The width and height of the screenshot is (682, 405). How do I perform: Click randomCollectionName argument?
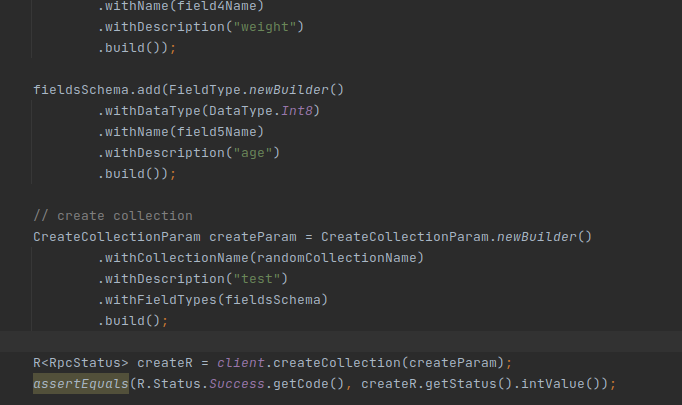(337, 258)
